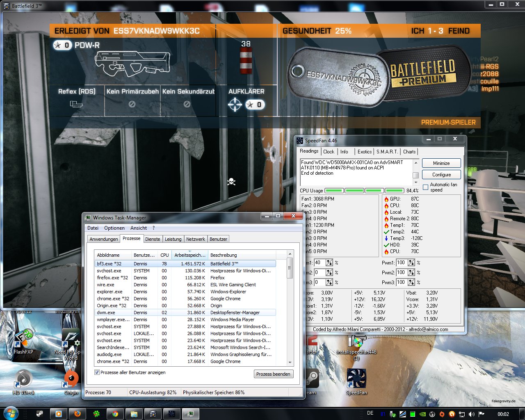Open the Datei menu in Task Manager
Image resolution: width=525 pixels, height=420 pixels.
point(93,228)
